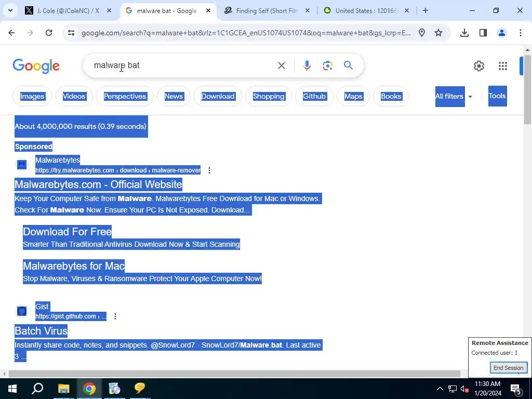Filter results by News

pos(174,96)
